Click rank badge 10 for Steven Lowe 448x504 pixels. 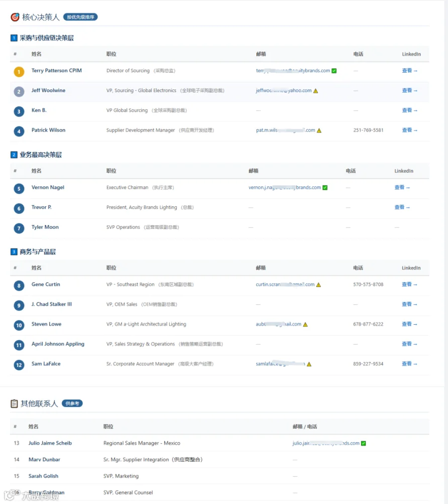point(19,325)
